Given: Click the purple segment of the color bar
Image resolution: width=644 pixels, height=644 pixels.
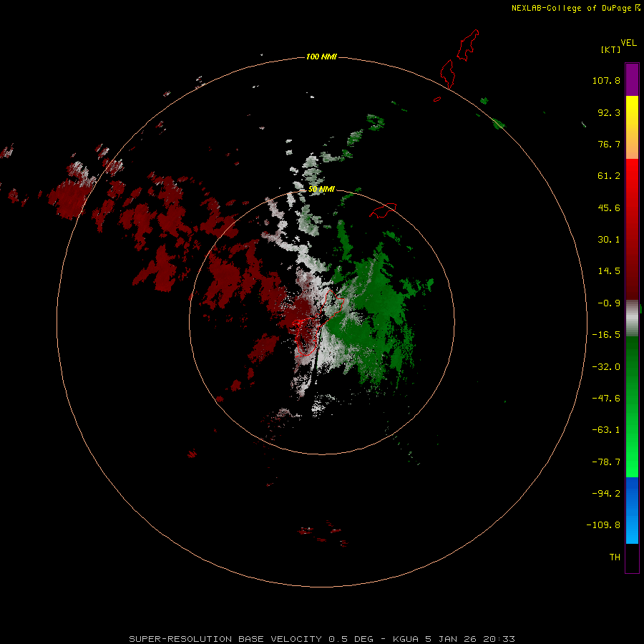Looking at the screenshot, I should [x=632, y=79].
